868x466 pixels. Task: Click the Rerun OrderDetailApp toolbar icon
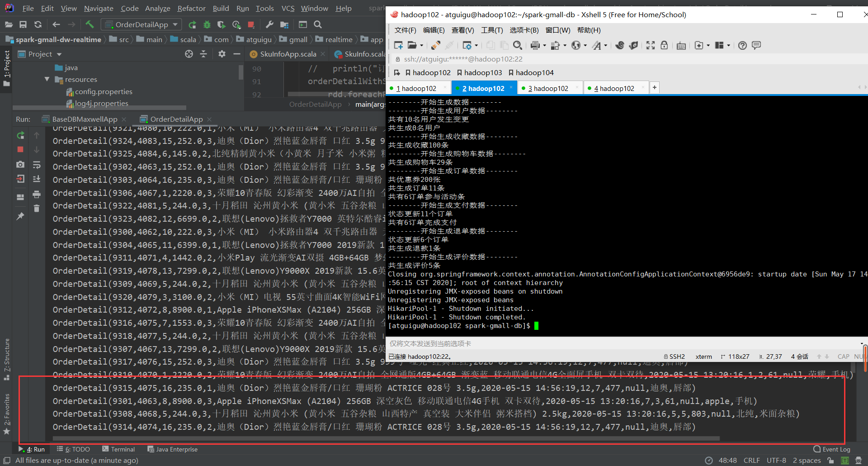click(x=192, y=24)
